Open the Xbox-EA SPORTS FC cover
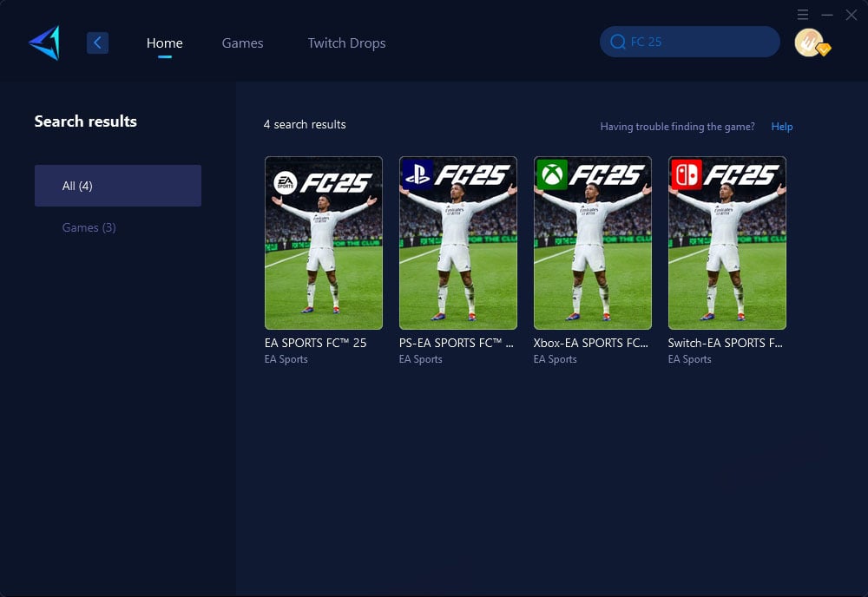868x597 pixels. pos(592,242)
